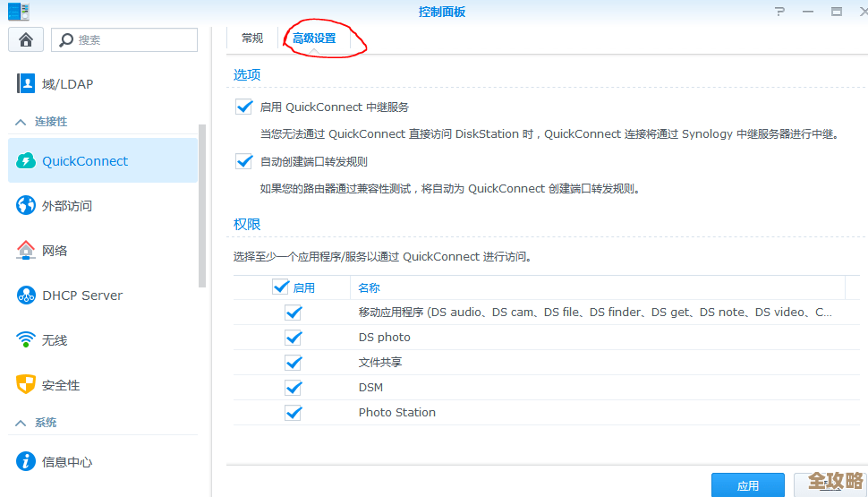Toggle the 启用 header select-all checkbox
This screenshot has height=497, width=868.
click(281, 287)
